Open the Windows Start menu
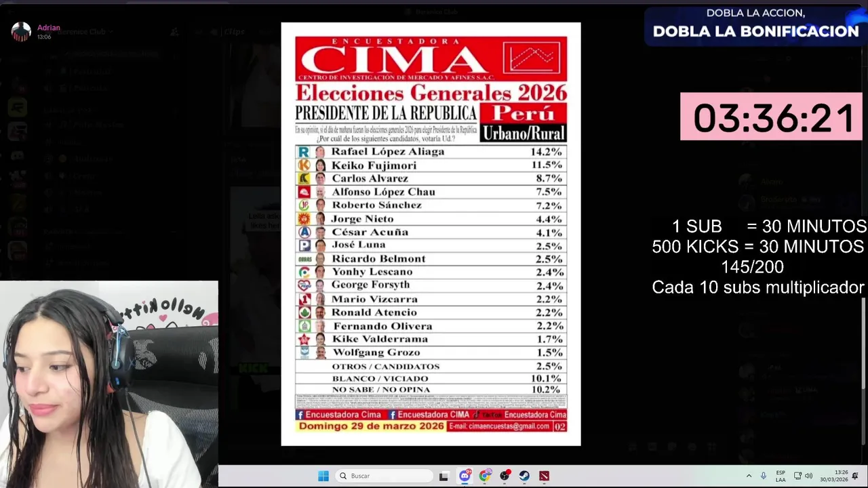The height and width of the screenshot is (488, 868). pos(323,476)
